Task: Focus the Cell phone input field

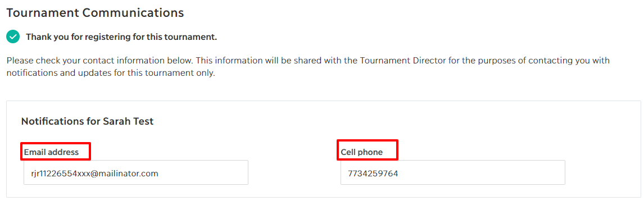Action: pyautogui.click(x=452, y=172)
